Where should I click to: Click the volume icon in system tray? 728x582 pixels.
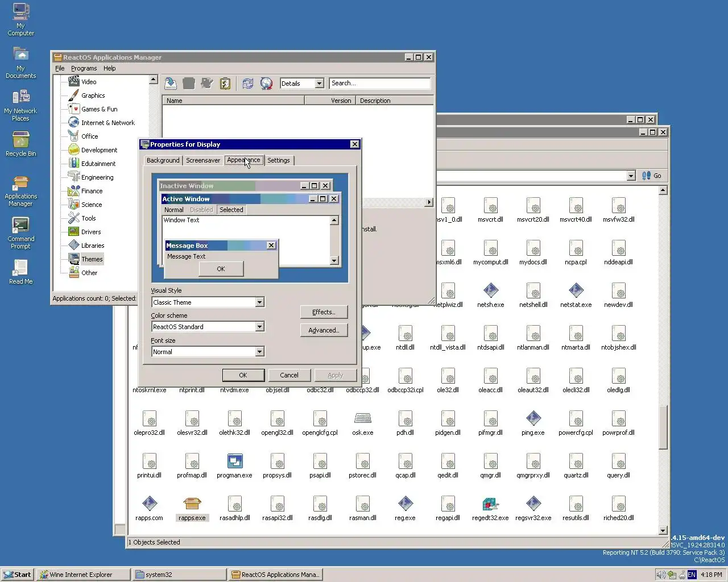[661, 575]
